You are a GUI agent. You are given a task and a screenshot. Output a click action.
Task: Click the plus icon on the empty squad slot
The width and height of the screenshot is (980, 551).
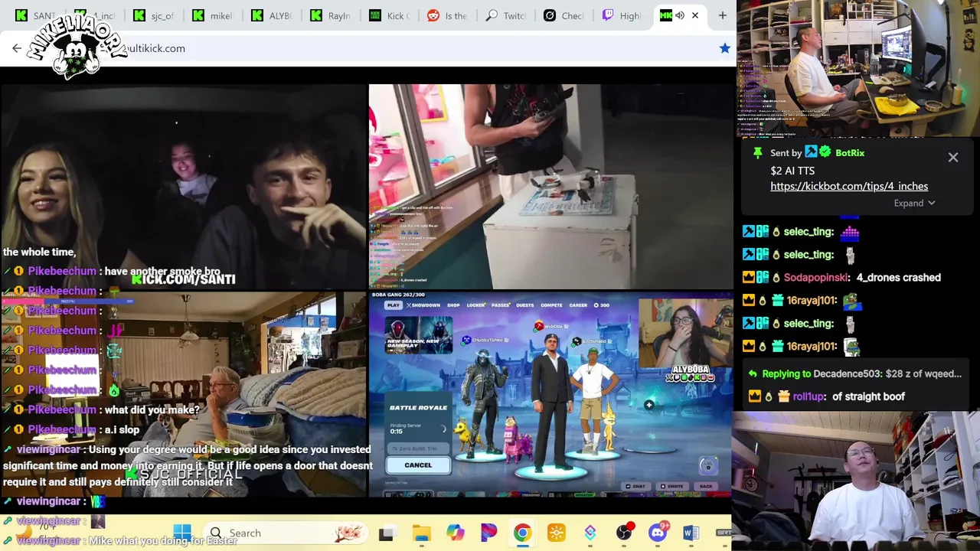(648, 405)
